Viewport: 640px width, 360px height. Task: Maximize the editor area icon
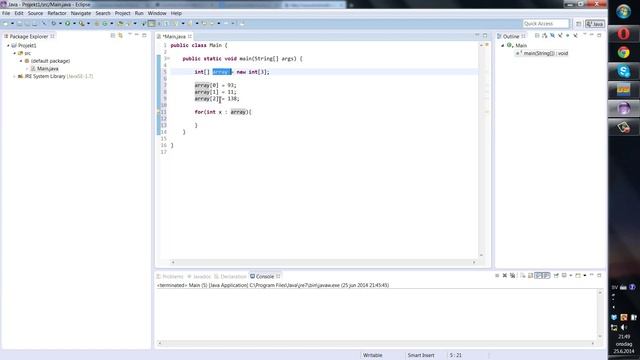(x=485, y=36)
